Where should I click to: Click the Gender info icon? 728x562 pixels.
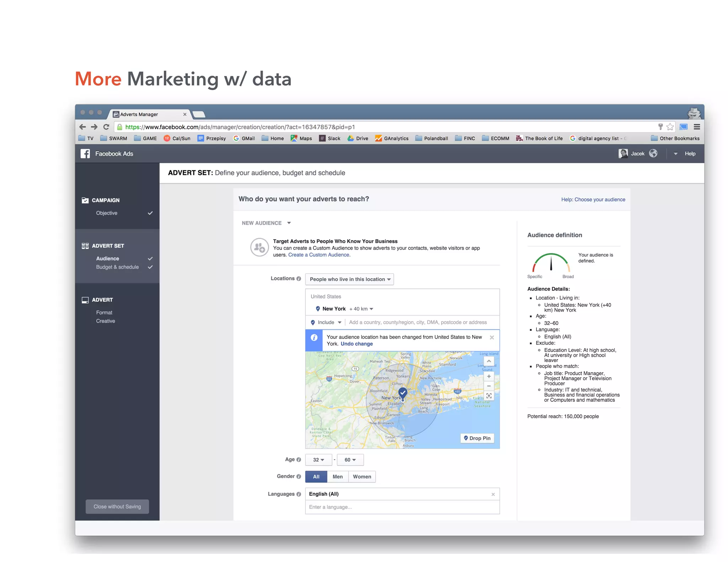tap(299, 476)
